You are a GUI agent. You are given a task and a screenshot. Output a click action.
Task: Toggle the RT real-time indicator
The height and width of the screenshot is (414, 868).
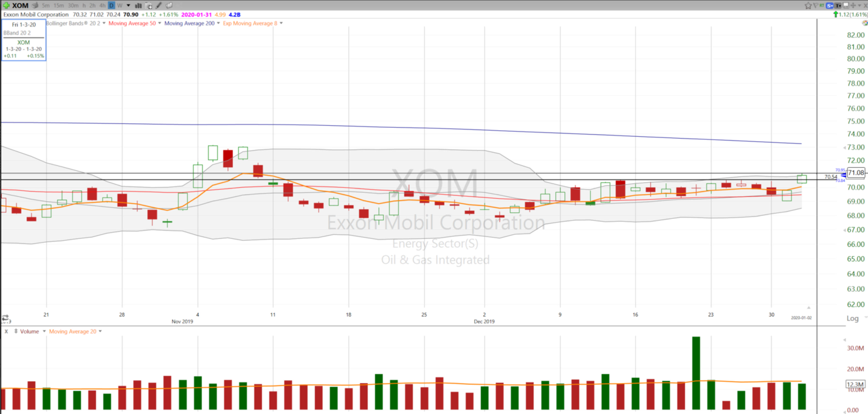click(822, 5)
